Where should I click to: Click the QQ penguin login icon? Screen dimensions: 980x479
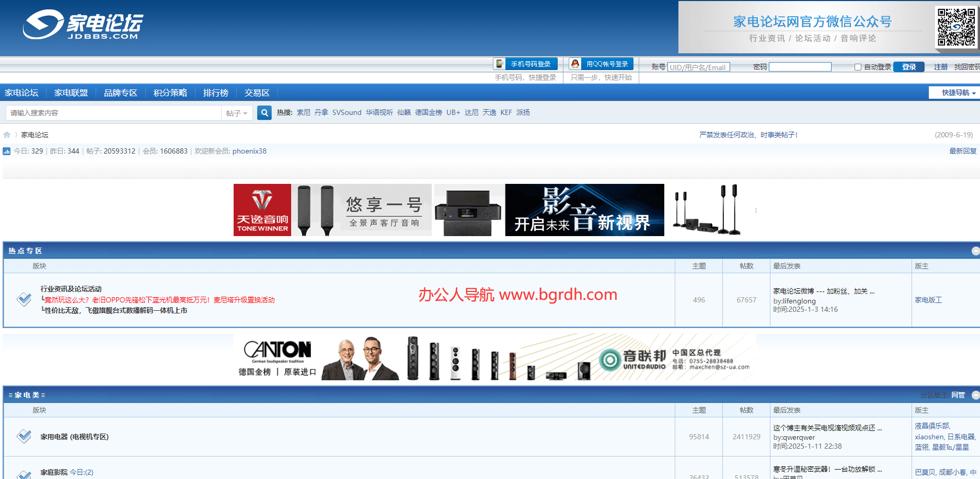click(575, 64)
